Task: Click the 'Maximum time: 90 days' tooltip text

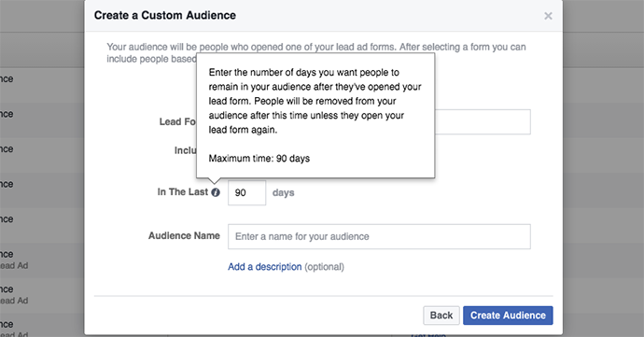Action: click(x=259, y=158)
